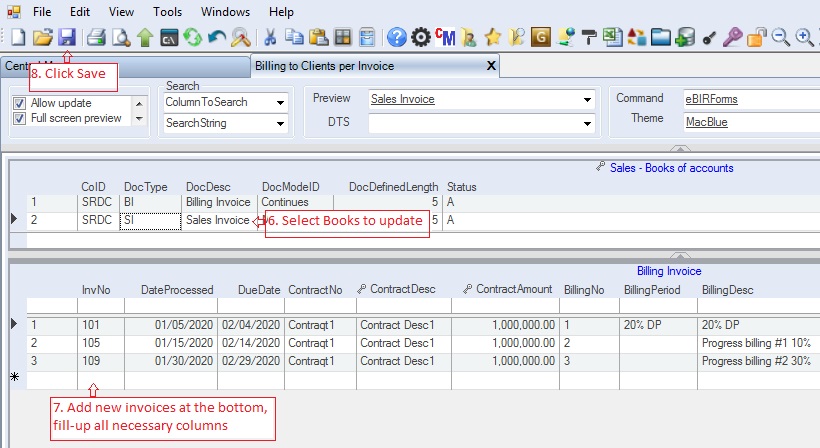Click the eBIRForms command link
The width and height of the screenshot is (820, 448).
point(711,99)
